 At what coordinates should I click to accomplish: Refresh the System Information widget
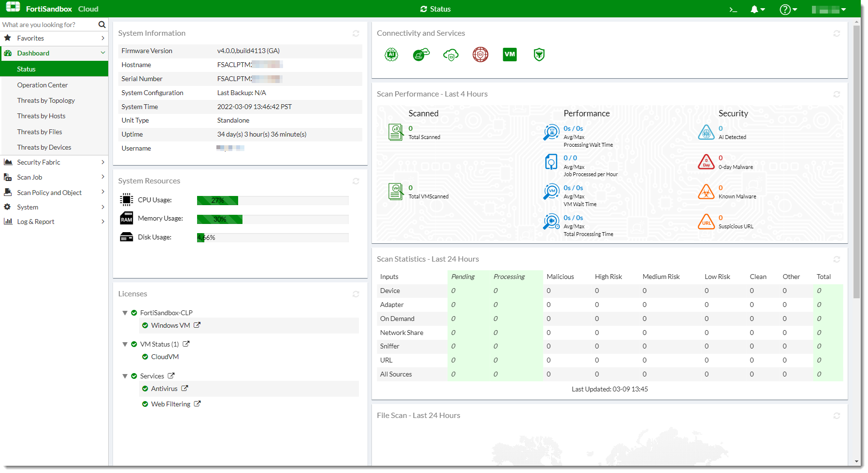[x=356, y=34]
